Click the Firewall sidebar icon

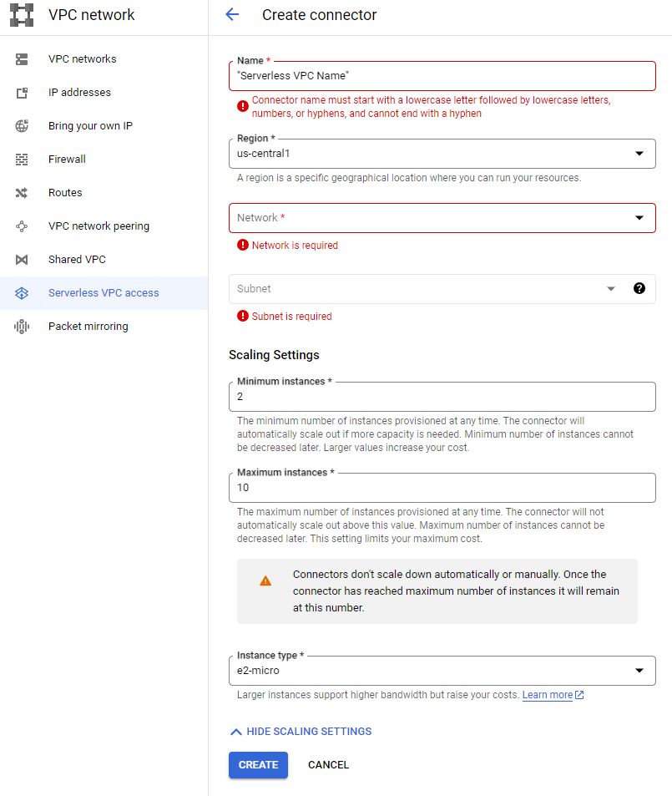pyautogui.click(x=23, y=160)
